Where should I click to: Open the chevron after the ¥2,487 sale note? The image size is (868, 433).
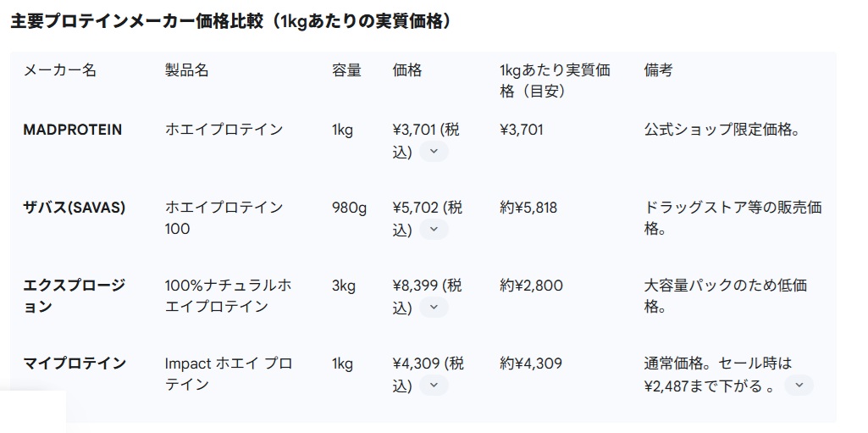click(x=799, y=386)
